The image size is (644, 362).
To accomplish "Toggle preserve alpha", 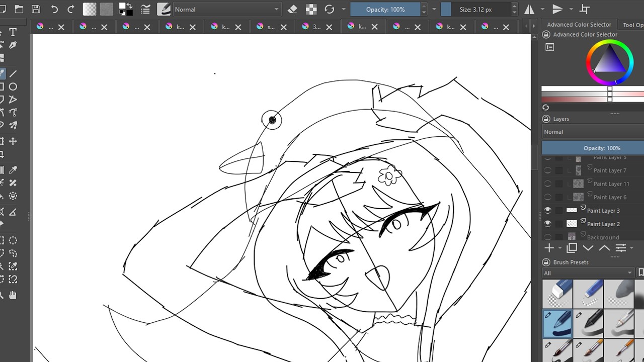I will pyautogui.click(x=311, y=9).
